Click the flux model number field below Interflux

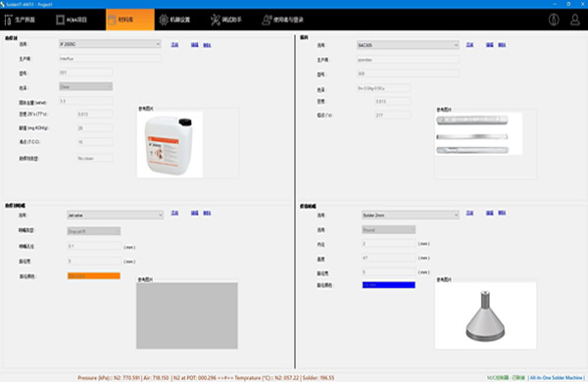coord(86,72)
